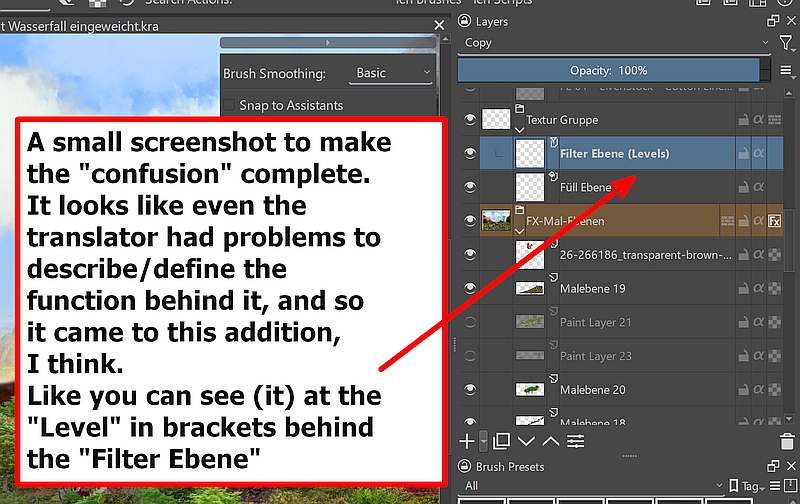This screenshot has height=504, width=800.
Task: Delete the layer using the trash icon
Action: pos(787,441)
